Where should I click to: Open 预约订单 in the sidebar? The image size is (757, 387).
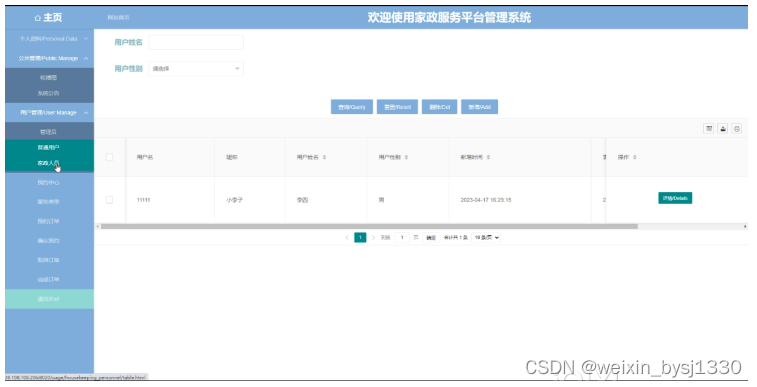[49, 221]
